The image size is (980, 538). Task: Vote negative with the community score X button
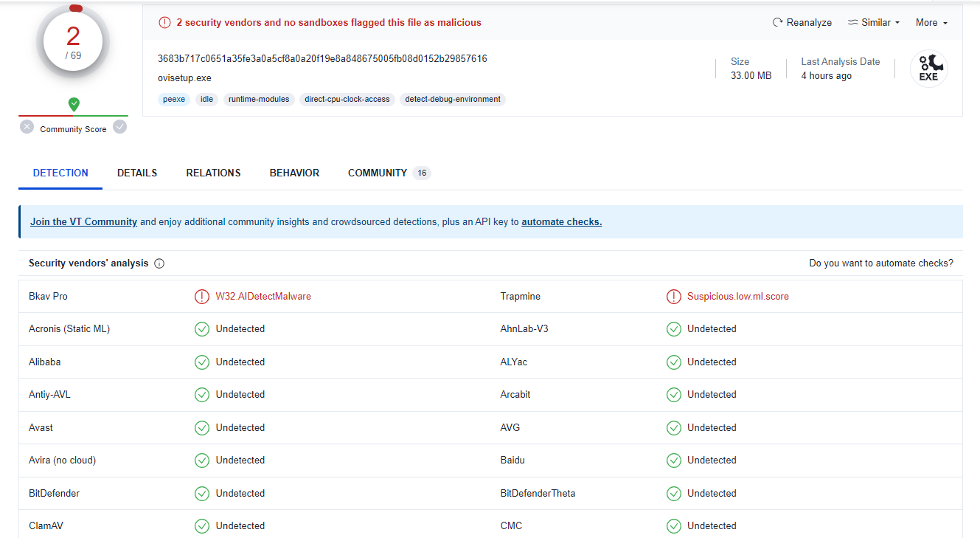pyautogui.click(x=27, y=127)
